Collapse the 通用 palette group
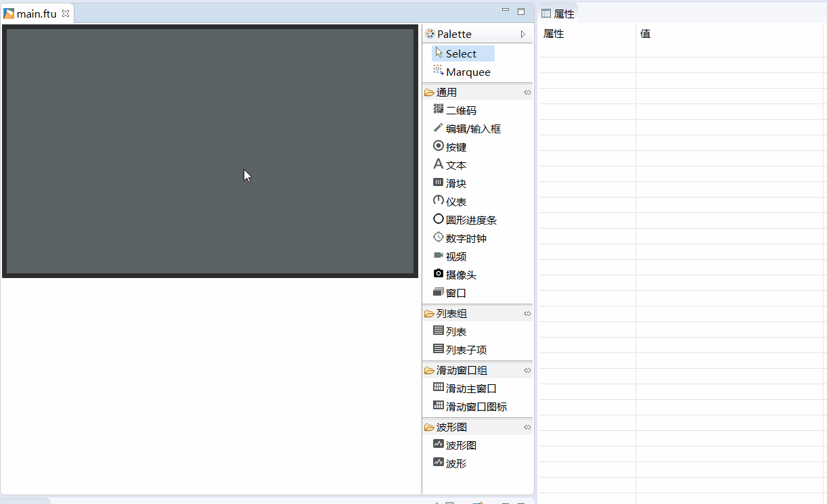 pos(477,92)
